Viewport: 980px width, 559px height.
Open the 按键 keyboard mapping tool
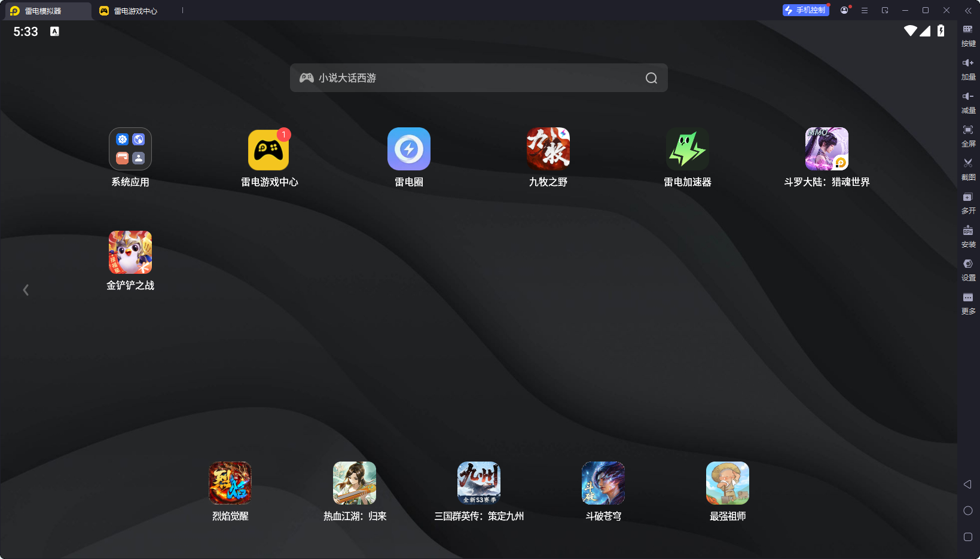pos(968,35)
